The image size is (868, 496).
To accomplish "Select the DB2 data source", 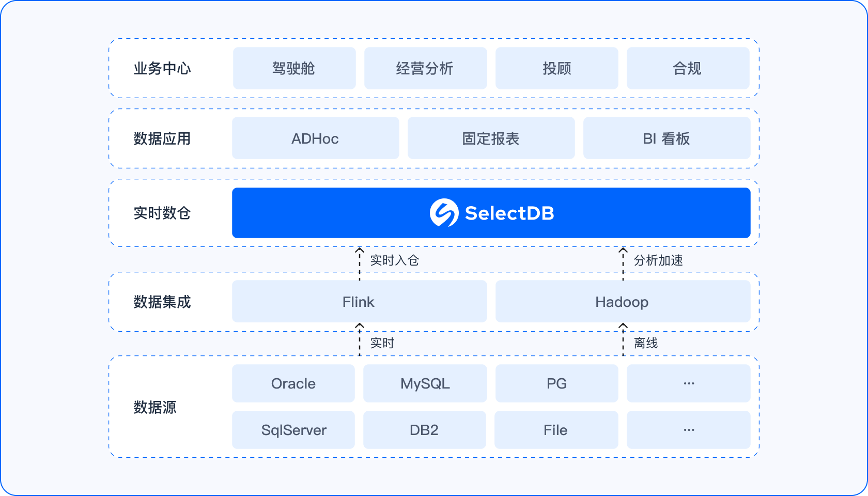I will [425, 430].
